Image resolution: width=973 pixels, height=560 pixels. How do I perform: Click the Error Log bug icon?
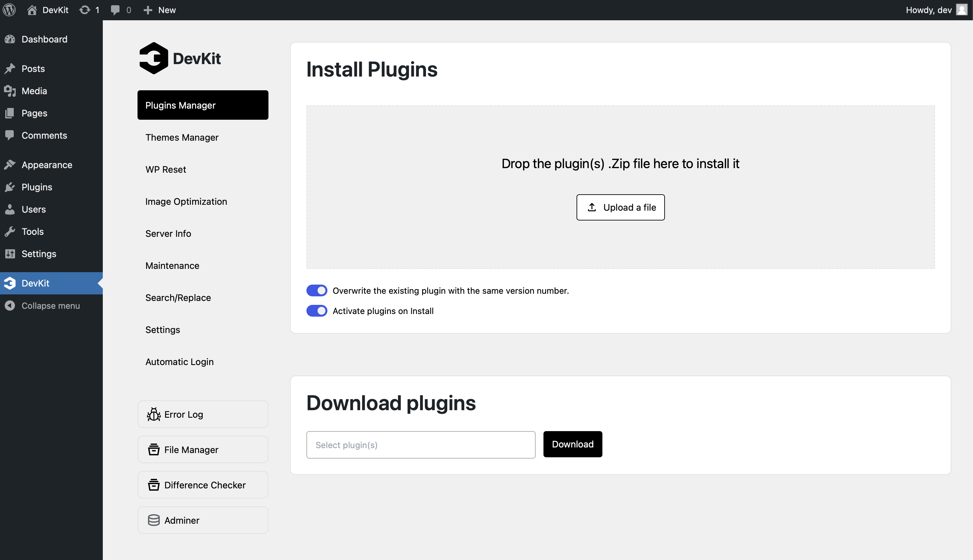[154, 414]
